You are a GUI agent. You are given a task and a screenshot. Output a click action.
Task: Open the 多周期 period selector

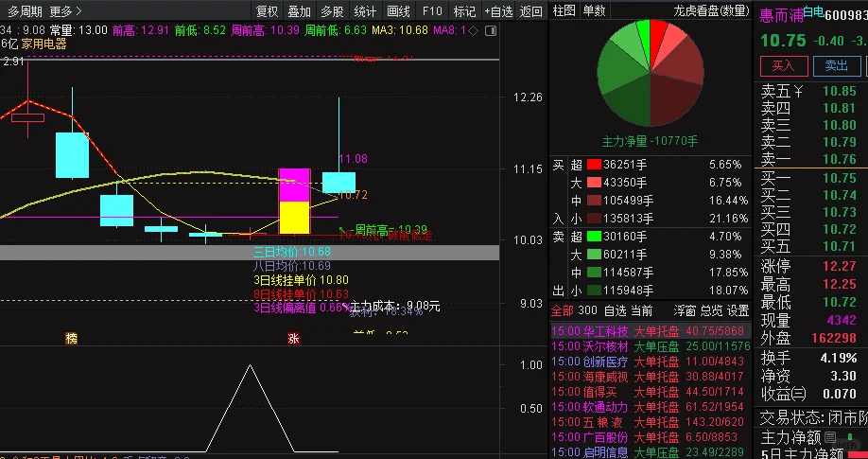coord(25,11)
